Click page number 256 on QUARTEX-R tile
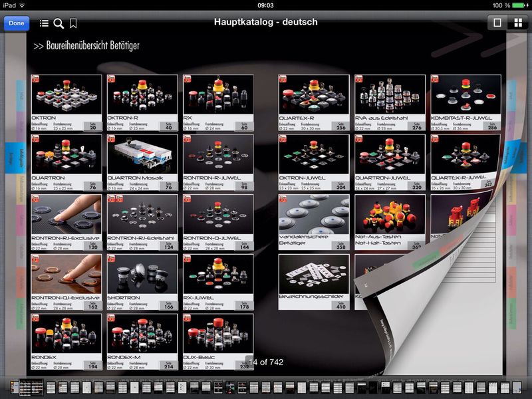This screenshot has width=532, height=399. 341,126
